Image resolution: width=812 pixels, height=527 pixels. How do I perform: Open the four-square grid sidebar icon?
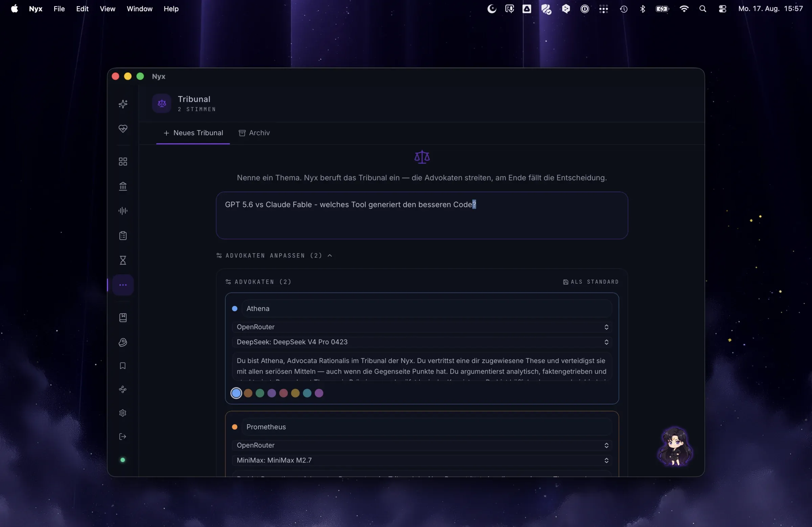[123, 162]
